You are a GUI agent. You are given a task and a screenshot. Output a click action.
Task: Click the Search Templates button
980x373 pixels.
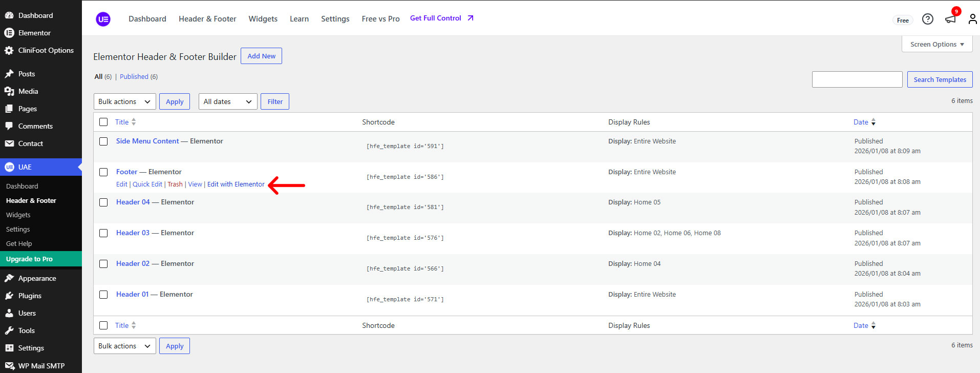pos(940,79)
